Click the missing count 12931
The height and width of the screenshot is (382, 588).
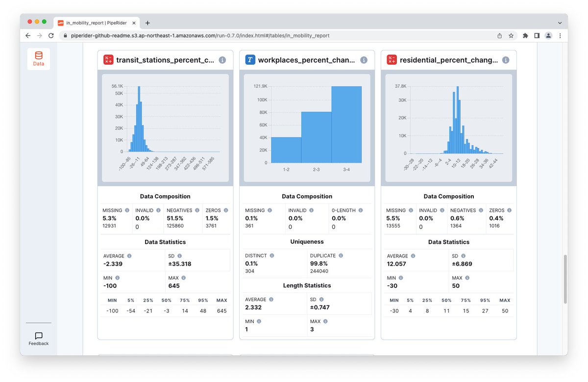110,226
